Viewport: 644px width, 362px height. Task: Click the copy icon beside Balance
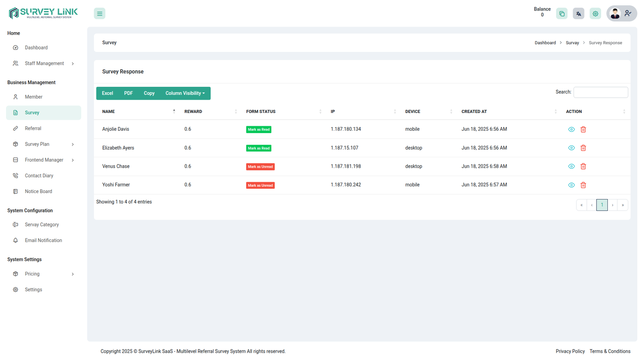561,14
